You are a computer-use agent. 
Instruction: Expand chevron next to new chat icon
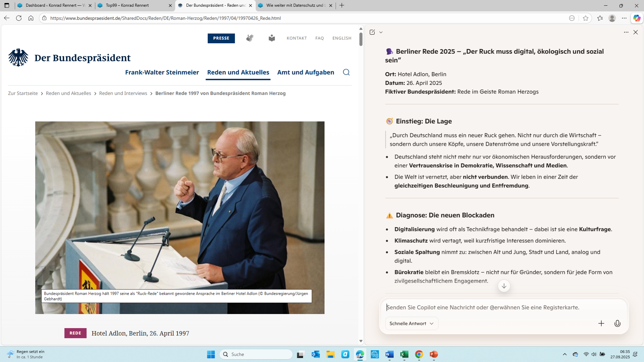pyautogui.click(x=381, y=32)
